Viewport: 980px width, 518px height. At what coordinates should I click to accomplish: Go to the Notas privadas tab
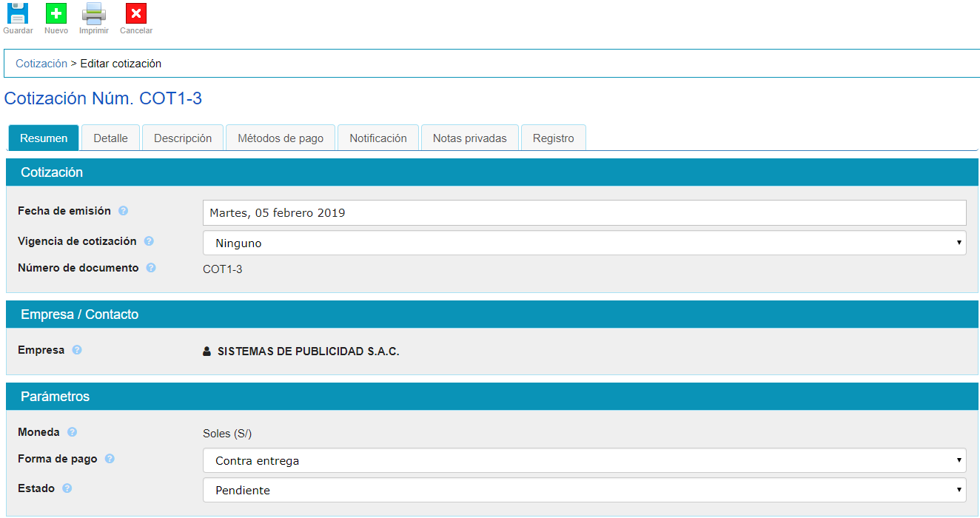tap(469, 138)
